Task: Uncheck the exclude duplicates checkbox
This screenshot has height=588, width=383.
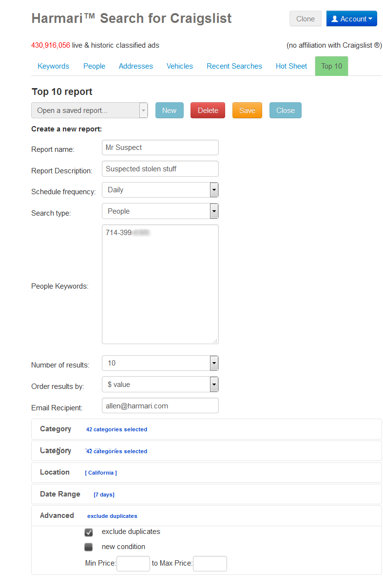Action: [89, 532]
